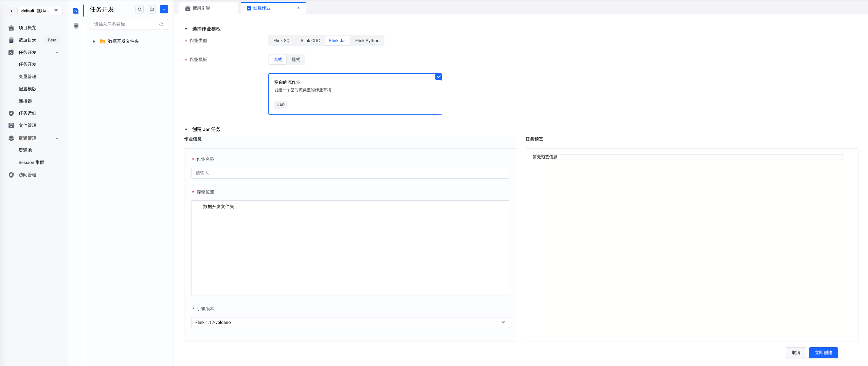This screenshot has height=366, width=868.
Task: Click the search magnifier icon in task name field
Action: [x=161, y=24]
